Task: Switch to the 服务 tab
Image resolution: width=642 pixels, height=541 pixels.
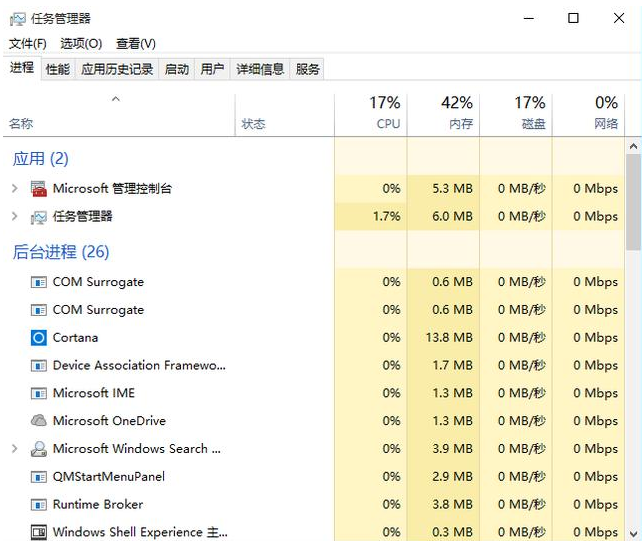Action: tap(307, 69)
